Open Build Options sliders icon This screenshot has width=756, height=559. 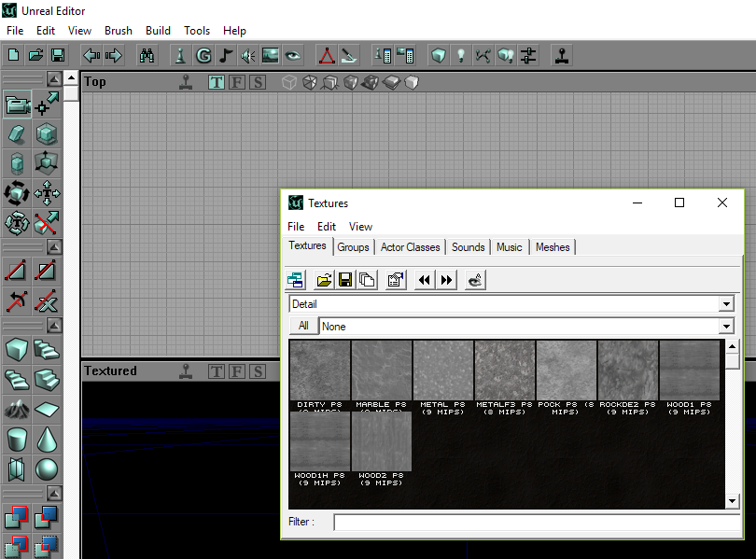coord(528,55)
